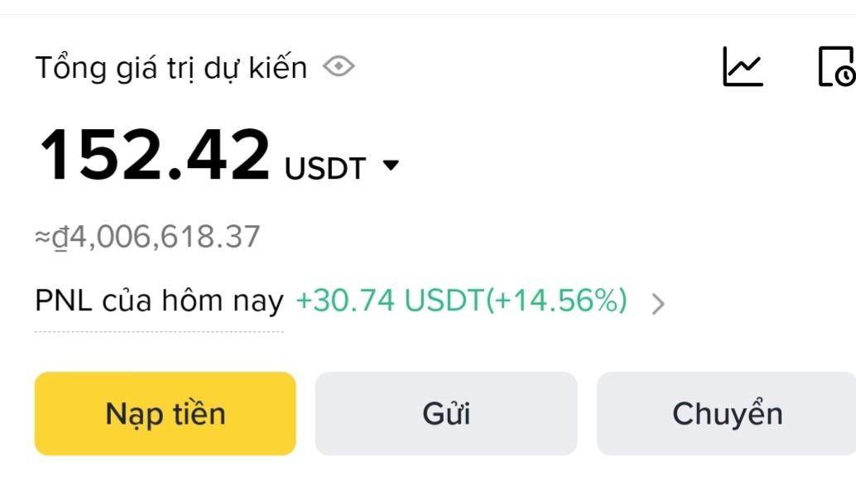856x504 pixels.
Task: Click the USDT unit label
Action: [x=325, y=168]
